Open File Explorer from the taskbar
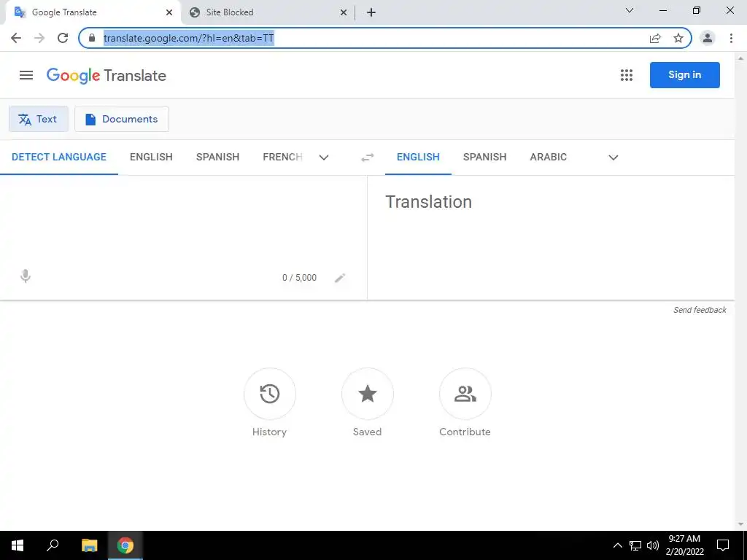 [x=90, y=545]
